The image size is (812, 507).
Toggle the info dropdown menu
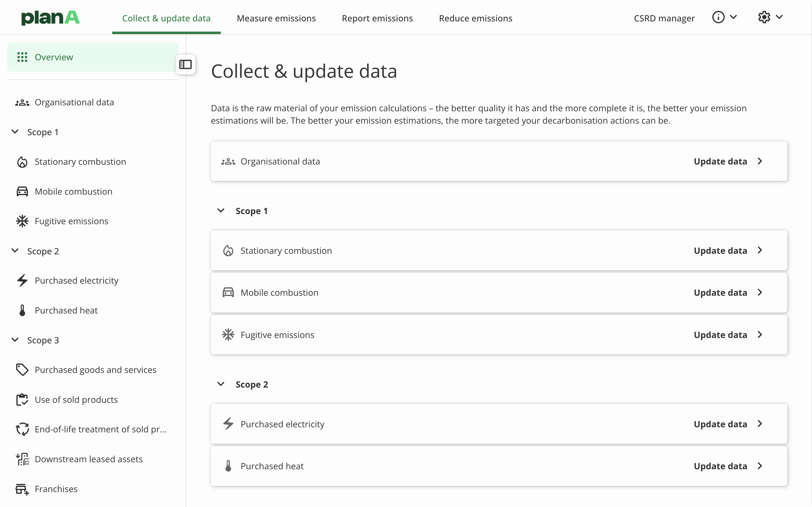point(725,17)
